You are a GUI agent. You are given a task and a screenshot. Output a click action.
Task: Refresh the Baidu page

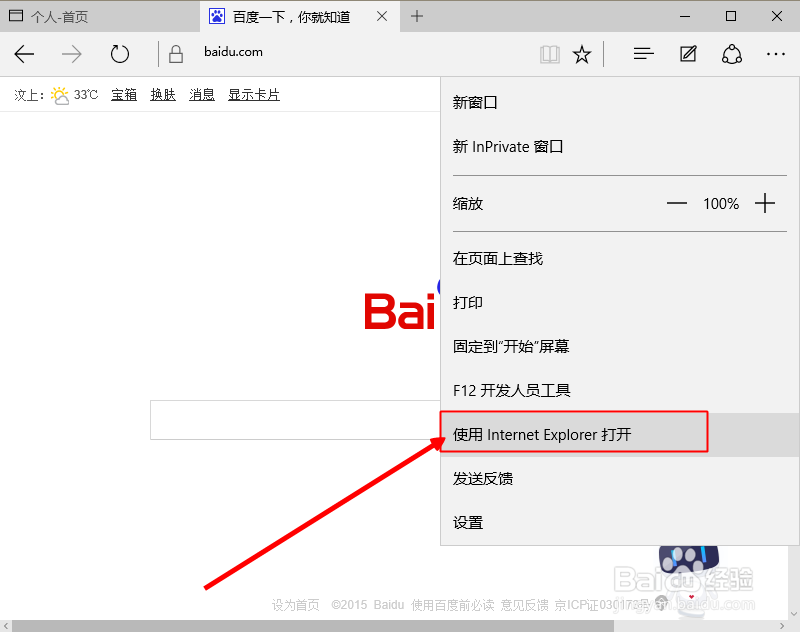pos(120,54)
